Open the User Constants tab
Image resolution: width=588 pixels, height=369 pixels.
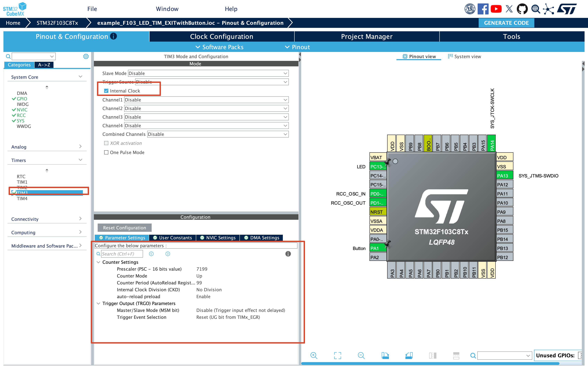(172, 238)
